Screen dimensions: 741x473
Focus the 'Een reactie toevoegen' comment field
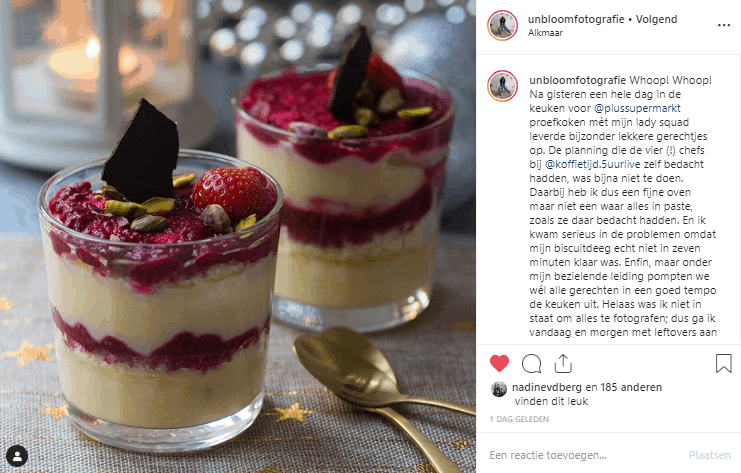point(584,455)
